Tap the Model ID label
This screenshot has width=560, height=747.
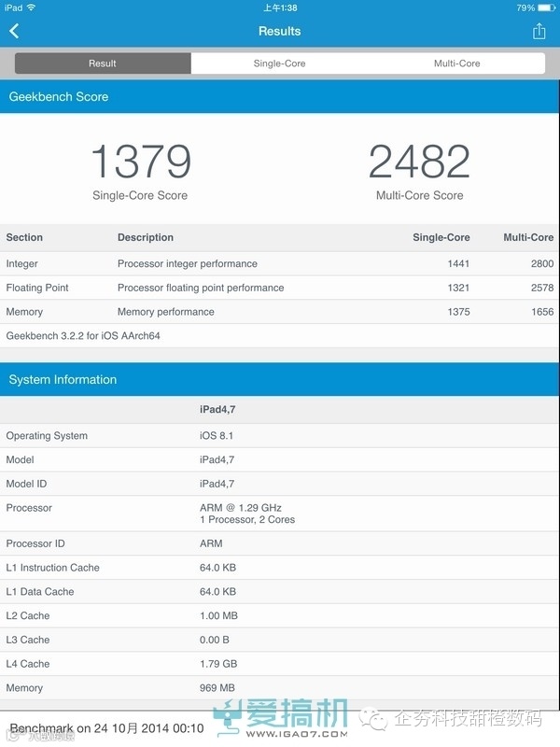click(x=26, y=484)
